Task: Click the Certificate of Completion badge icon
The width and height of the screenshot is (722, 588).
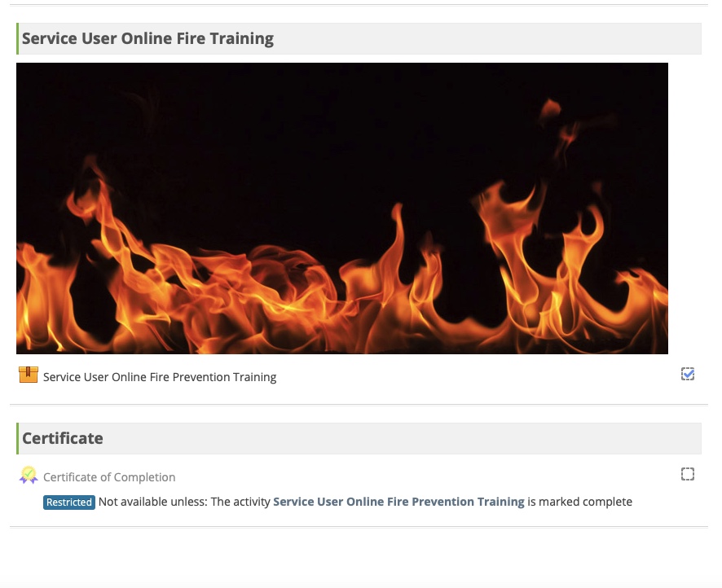Action: [28, 476]
